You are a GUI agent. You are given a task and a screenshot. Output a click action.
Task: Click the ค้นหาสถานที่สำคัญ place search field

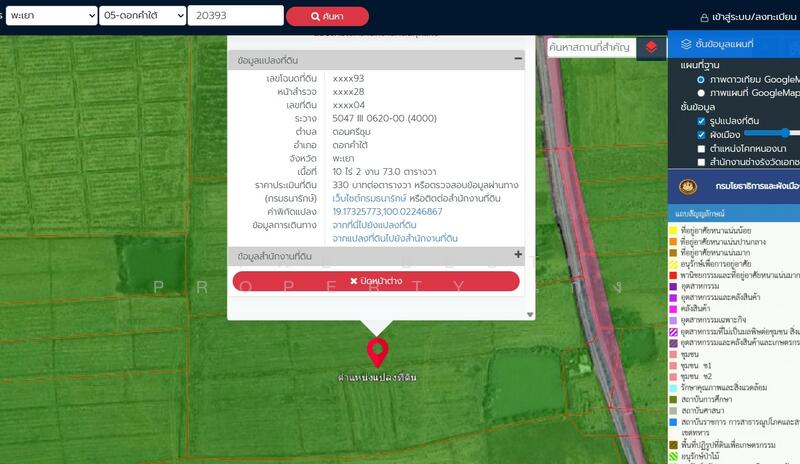pyautogui.click(x=590, y=47)
